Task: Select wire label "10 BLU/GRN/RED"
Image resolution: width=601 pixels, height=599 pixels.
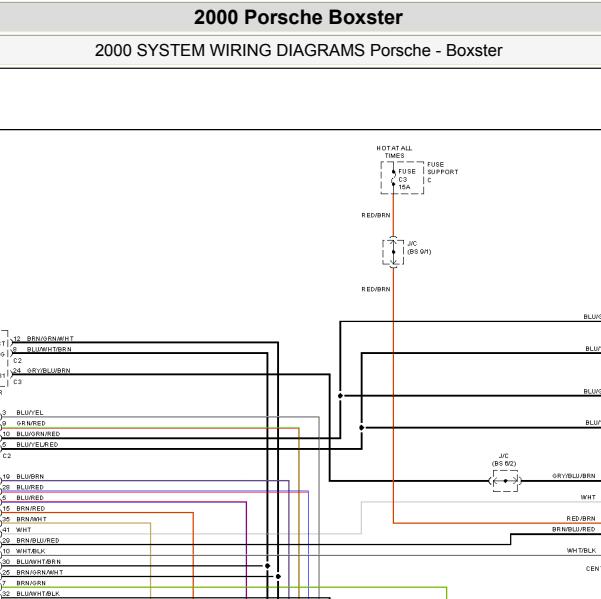Action: pos(31,434)
